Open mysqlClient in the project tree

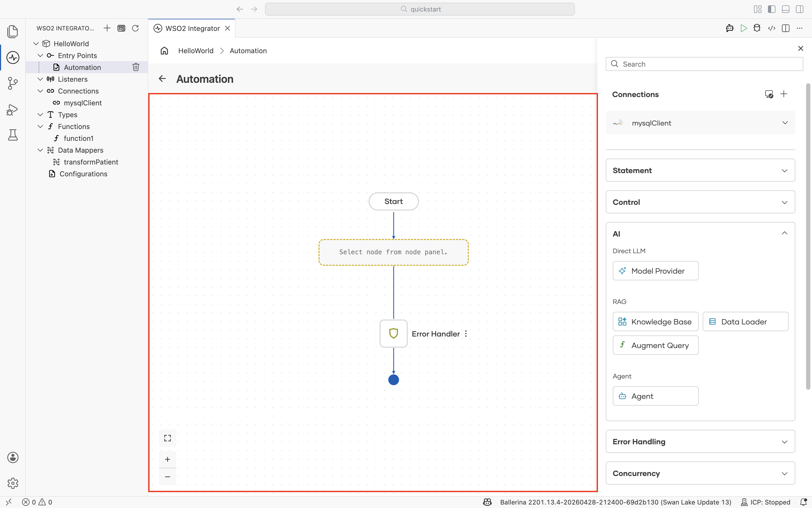82,103
